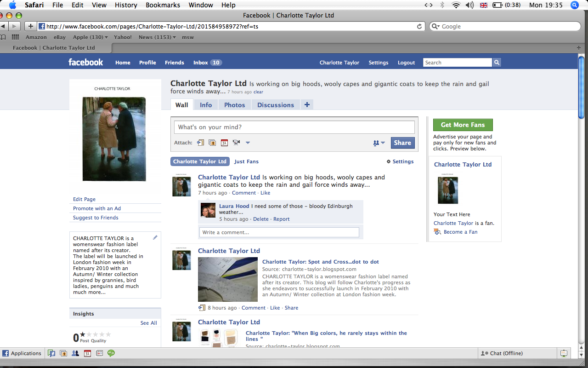This screenshot has height=368, width=588.
Task: Open the Wi-Fi status menu
Action: pyautogui.click(x=456, y=5)
